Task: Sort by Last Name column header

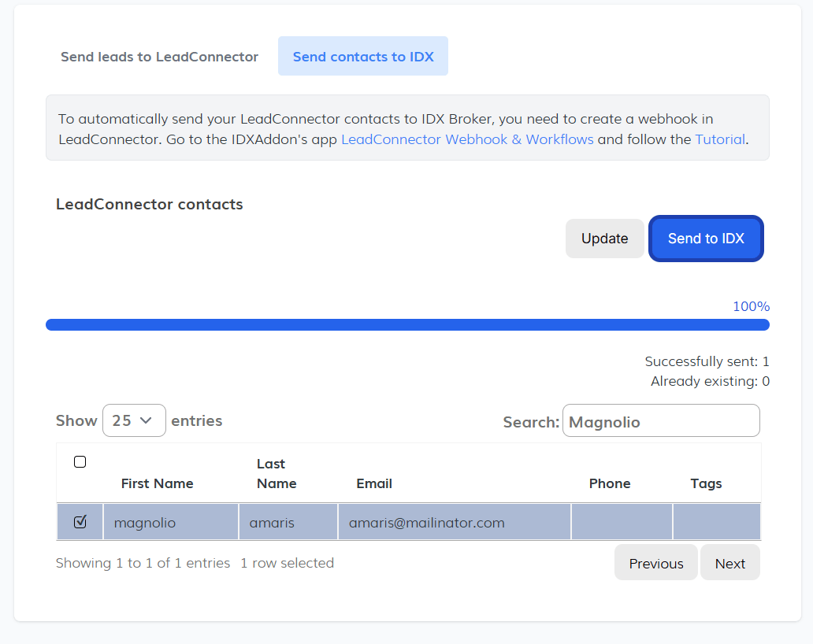Action: [277, 473]
